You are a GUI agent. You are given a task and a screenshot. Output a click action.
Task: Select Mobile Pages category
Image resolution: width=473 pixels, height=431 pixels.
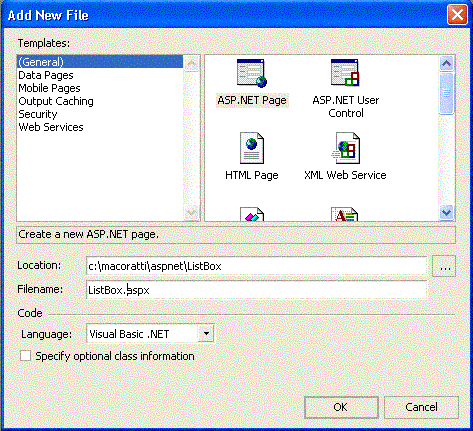tap(49, 88)
